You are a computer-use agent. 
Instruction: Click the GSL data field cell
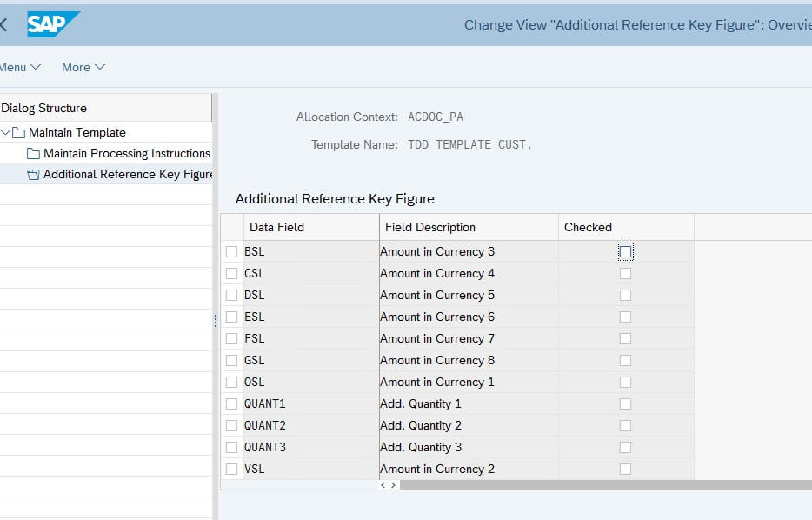point(311,361)
